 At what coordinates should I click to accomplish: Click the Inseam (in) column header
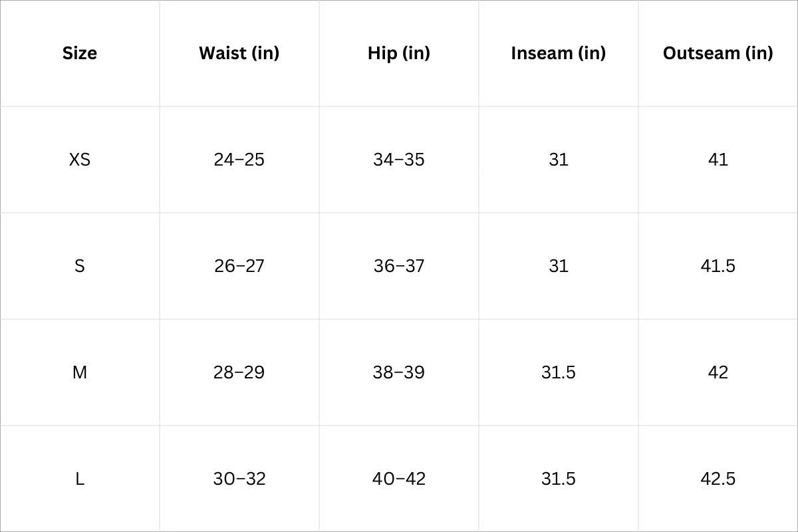click(559, 53)
